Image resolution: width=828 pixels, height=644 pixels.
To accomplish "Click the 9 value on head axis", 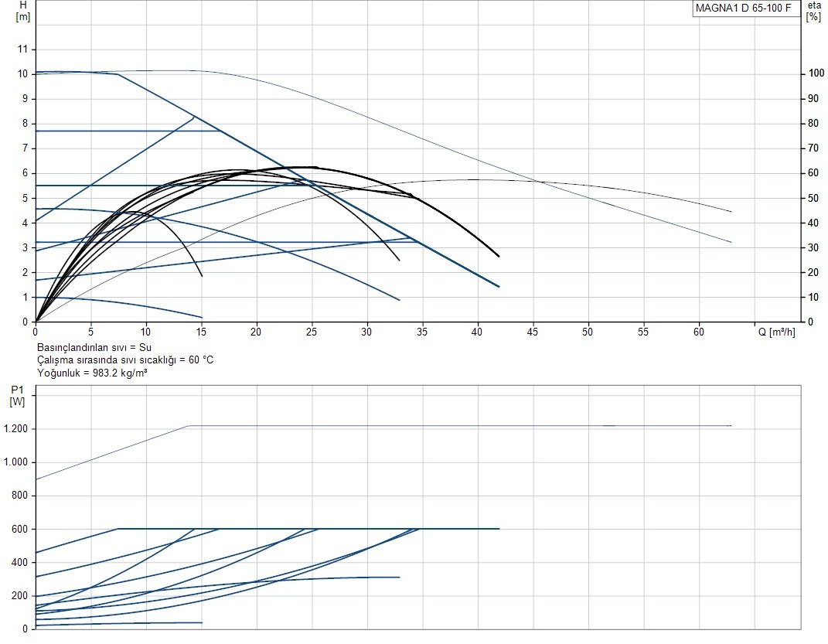I will click(25, 99).
